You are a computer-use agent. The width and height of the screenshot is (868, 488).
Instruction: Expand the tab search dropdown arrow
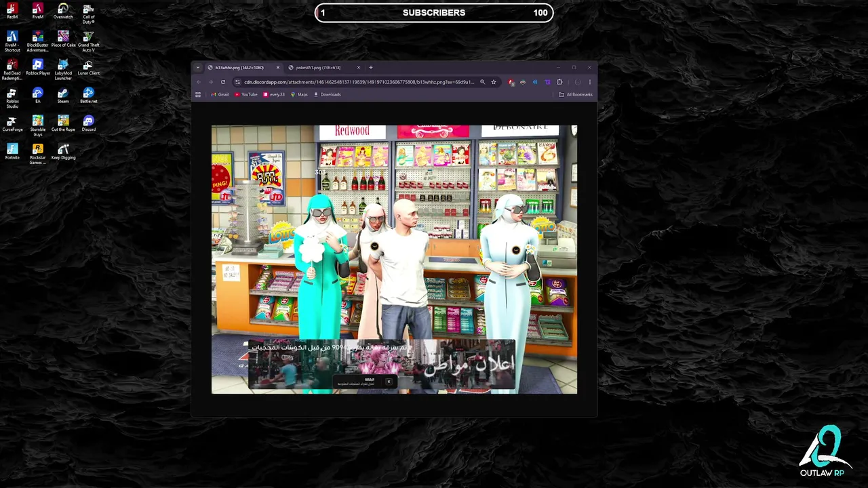pyautogui.click(x=198, y=67)
